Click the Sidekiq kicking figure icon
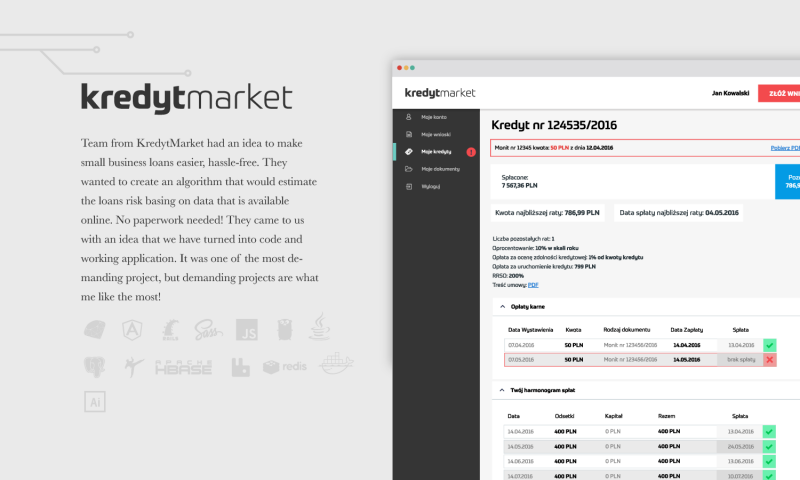Screen dimensions: 800x480 pos(134,367)
